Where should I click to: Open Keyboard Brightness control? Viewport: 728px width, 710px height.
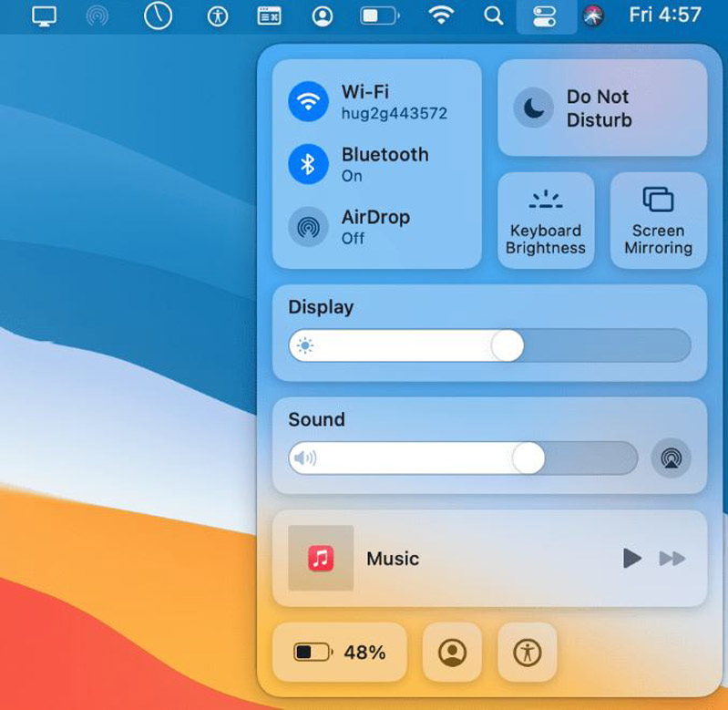(546, 221)
